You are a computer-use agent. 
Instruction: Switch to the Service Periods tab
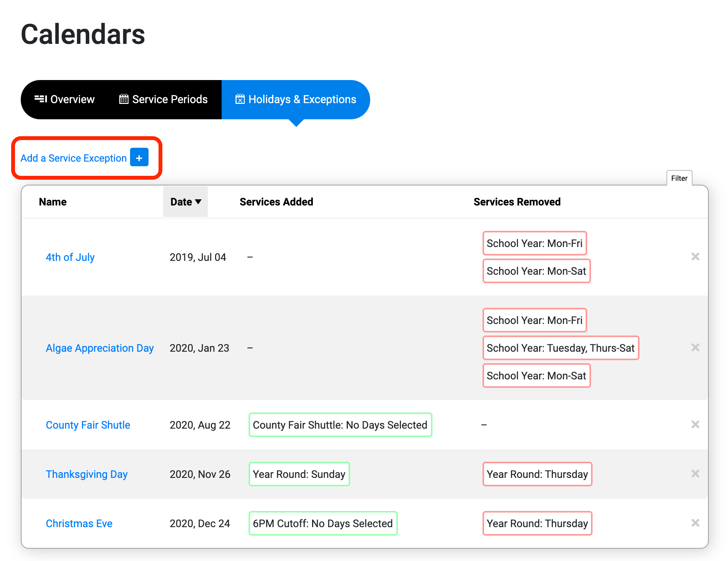pos(164,99)
